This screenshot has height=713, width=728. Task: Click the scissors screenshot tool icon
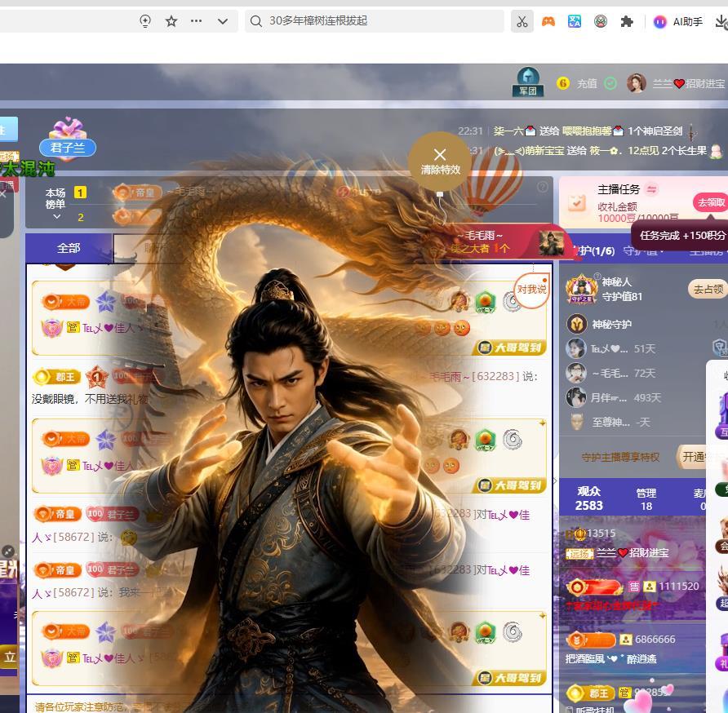tap(522, 21)
